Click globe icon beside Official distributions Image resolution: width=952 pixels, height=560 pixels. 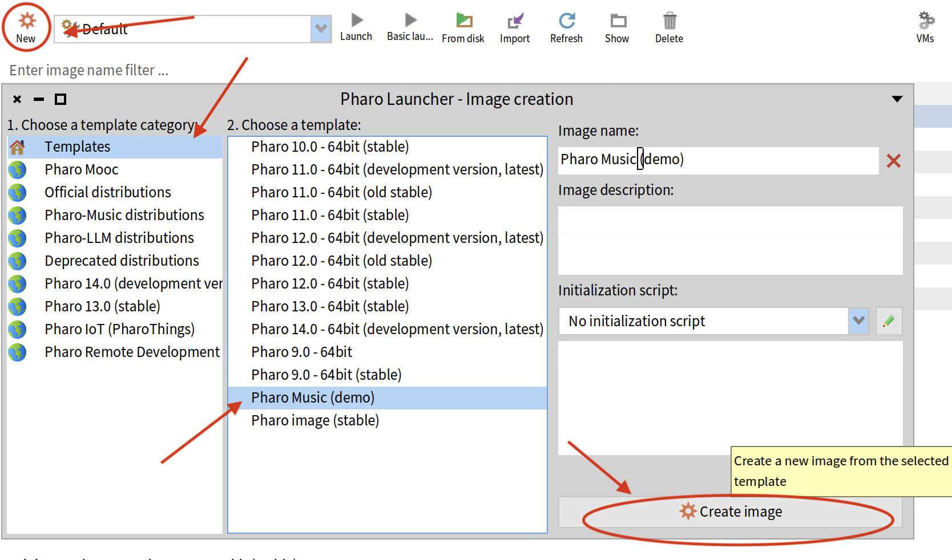(17, 192)
